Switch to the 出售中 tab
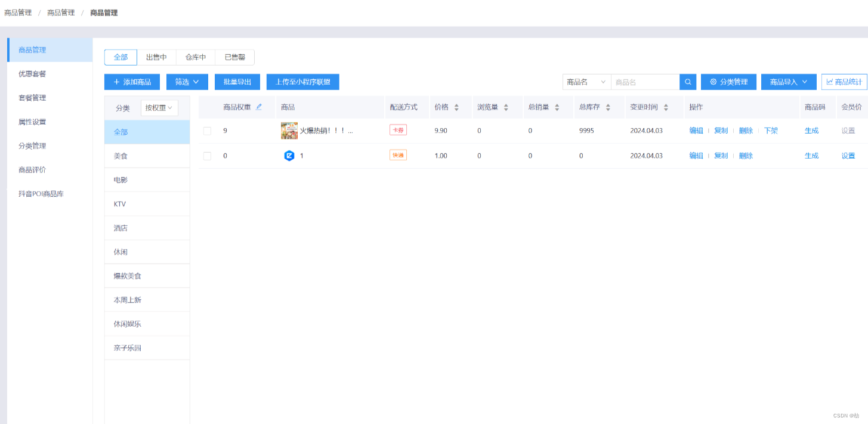Screen dimensions: 868x424 pyautogui.click(x=156, y=57)
